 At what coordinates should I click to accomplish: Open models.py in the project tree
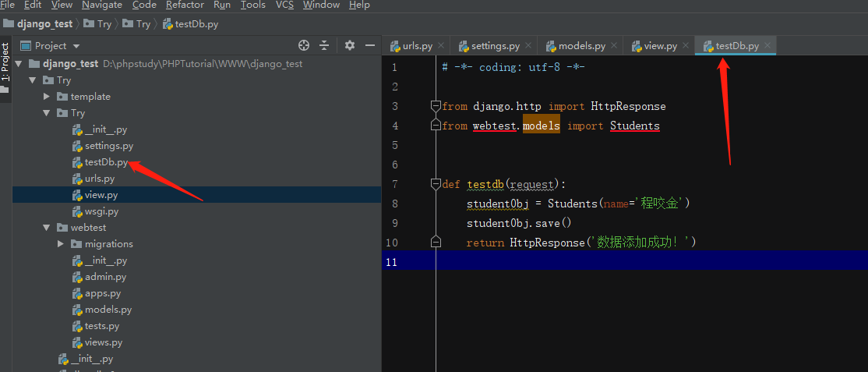click(x=108, y=310)
